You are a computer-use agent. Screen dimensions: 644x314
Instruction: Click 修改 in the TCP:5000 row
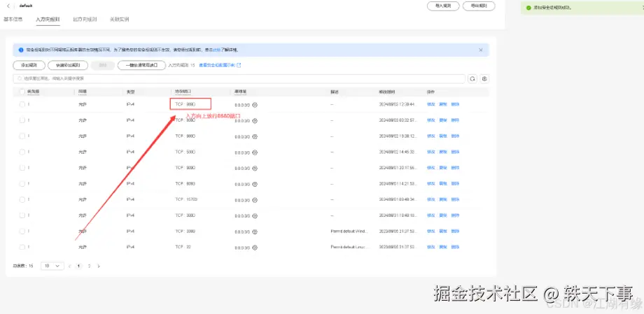pos(430,152)
